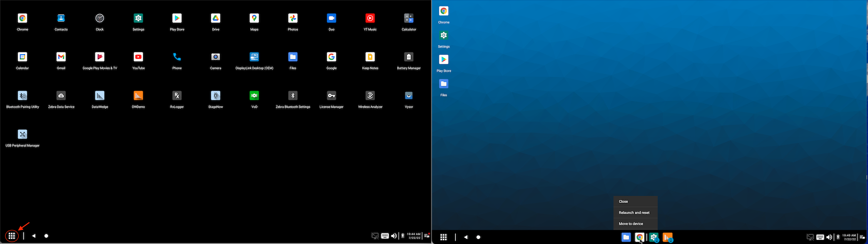The width and height of the screenshot is (868, 244).
Task: Click the back arrow on left taskbar
Action: click(34, 236)
